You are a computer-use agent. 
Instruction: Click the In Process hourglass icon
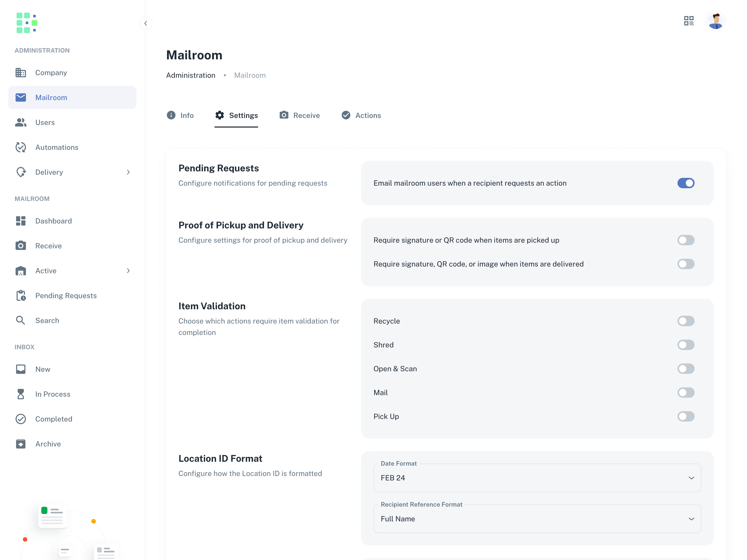tap(20, 394)
